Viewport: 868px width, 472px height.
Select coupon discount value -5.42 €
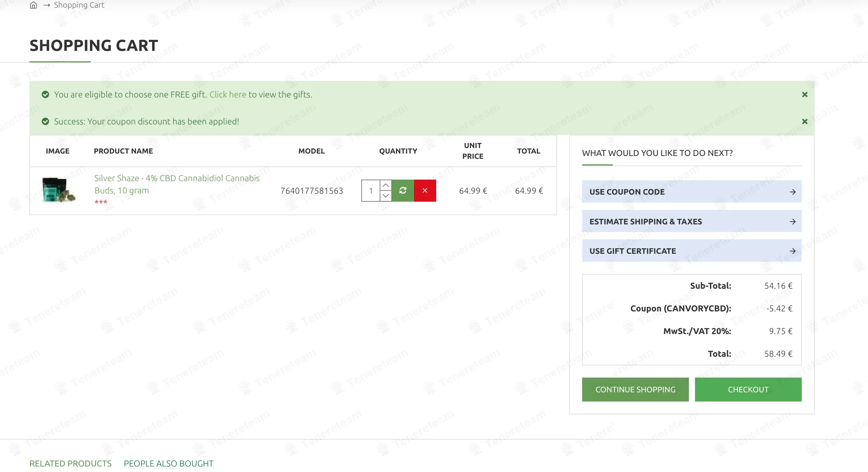click(779, 308)
